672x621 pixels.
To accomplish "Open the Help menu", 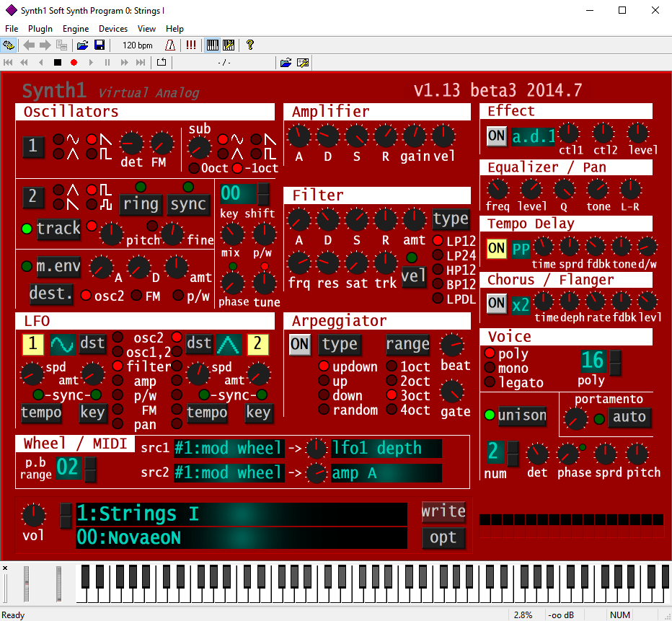I will point(175,29).
